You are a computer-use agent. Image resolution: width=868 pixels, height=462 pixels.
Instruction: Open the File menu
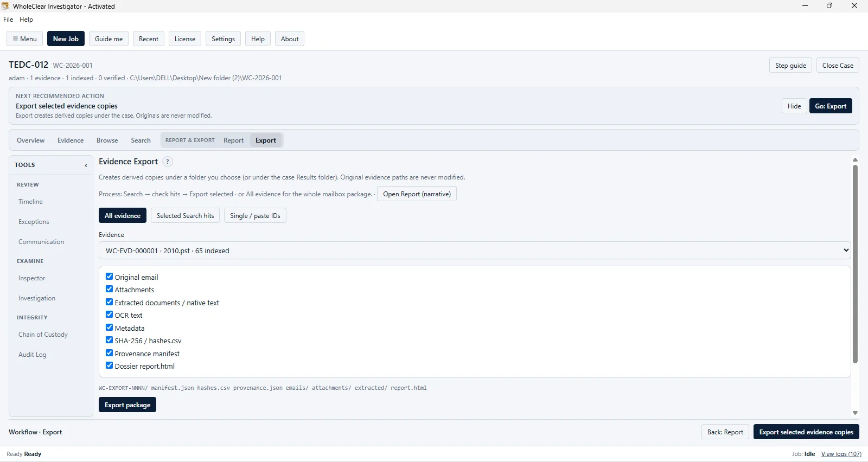tap(8, 20)
